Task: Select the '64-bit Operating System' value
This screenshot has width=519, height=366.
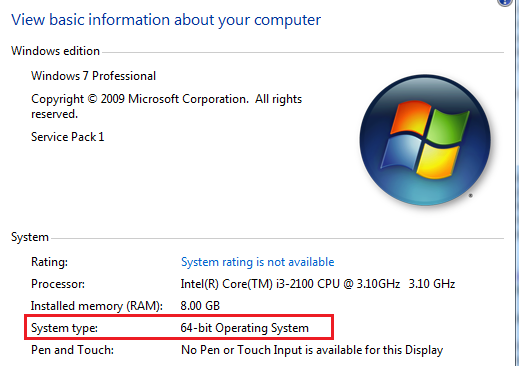Action: [244, 328]
